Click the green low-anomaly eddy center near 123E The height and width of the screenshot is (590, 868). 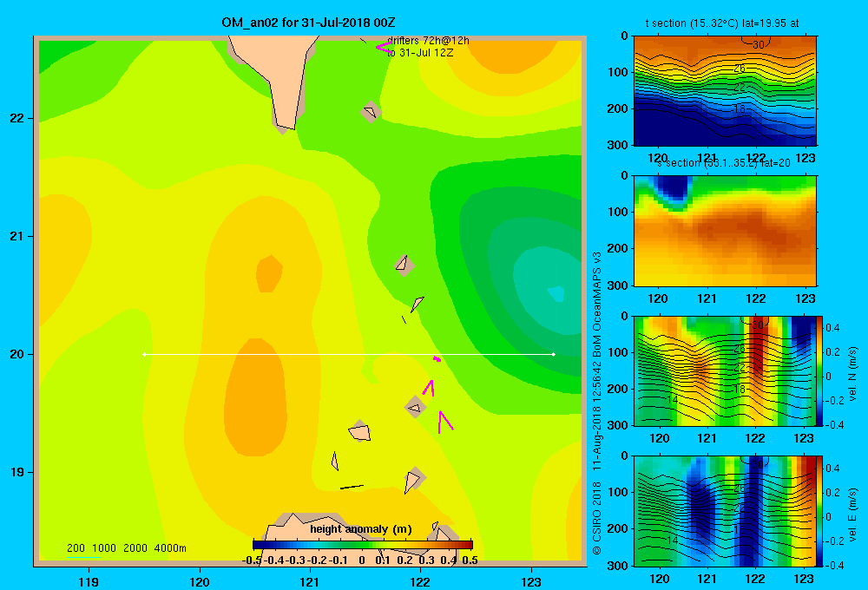[x=556, y=293]
